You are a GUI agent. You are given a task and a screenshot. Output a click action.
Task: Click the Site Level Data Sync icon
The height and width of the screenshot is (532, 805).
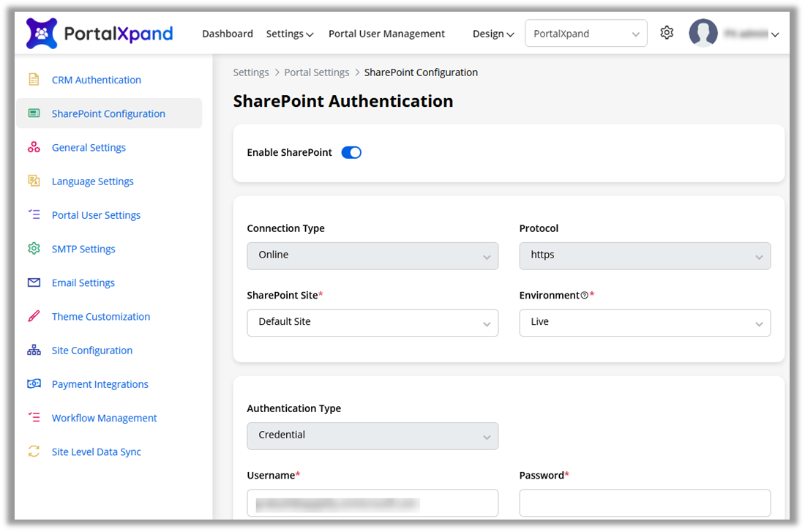coord(34,452)
